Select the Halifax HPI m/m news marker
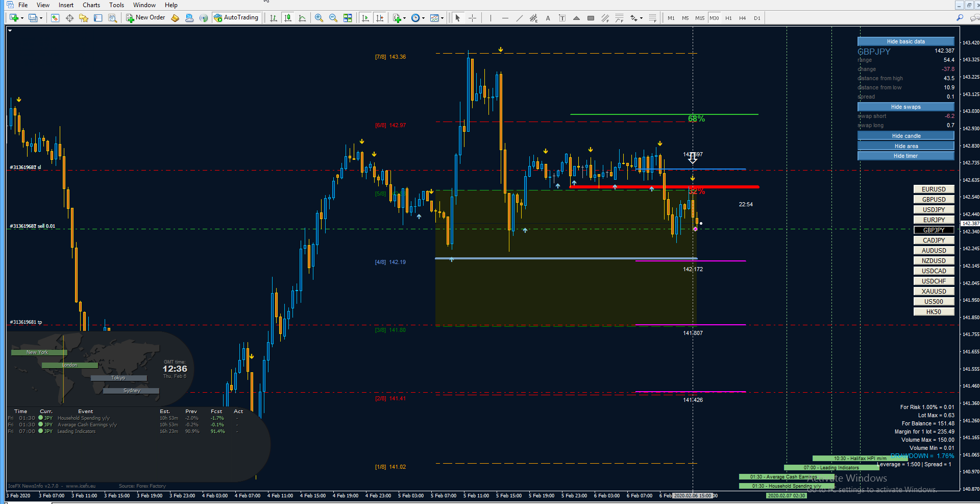 pos(860,459)
